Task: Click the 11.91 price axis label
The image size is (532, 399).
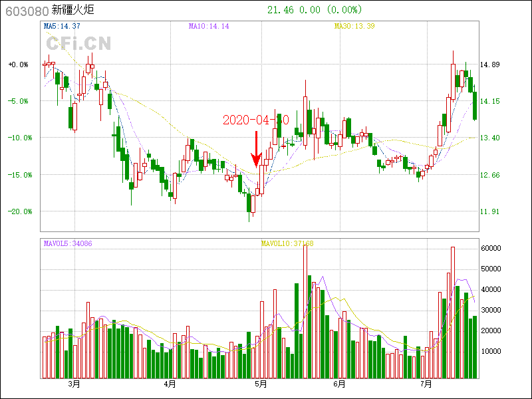Action: point(489,211)
